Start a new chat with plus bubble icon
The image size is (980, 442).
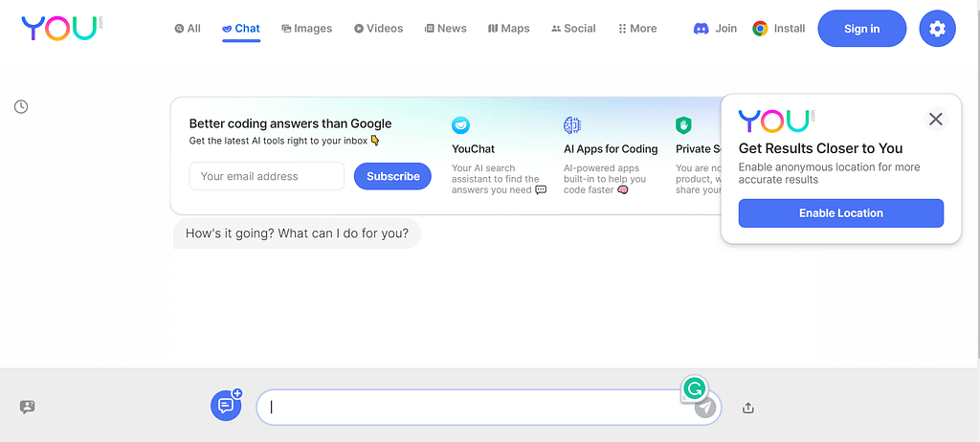(x=226, y=405)
